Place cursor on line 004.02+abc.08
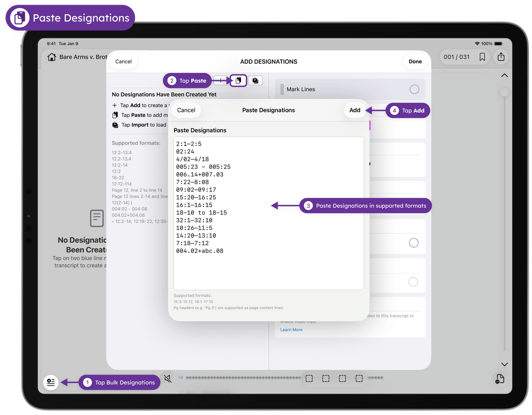This screenshot has width=532, height=415. pyautogui.click(x=200, y=251)
